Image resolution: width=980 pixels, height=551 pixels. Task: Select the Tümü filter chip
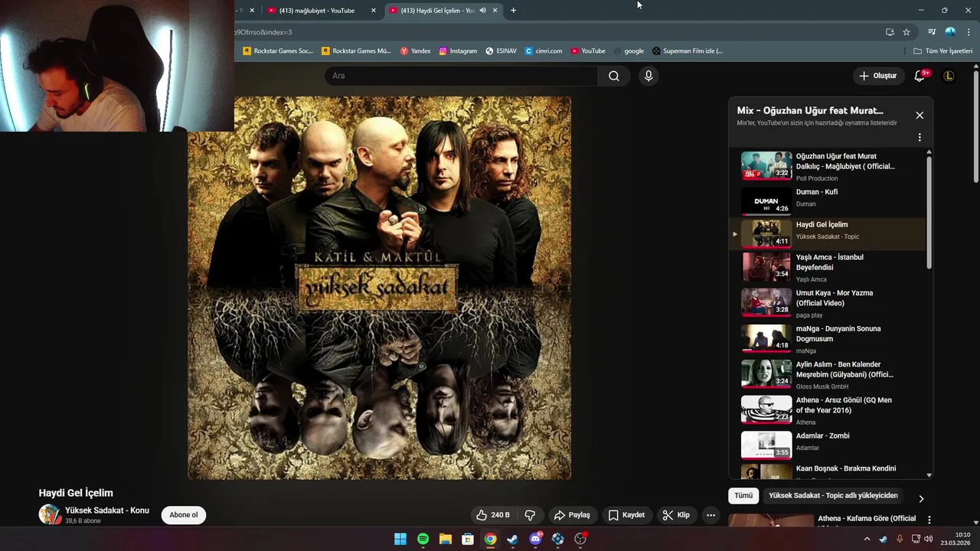743,496
